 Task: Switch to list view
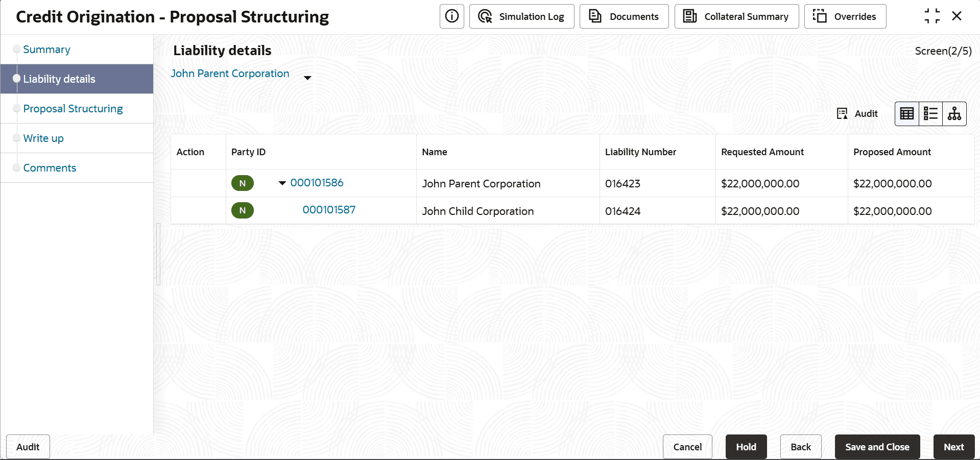[x=930, y=114]
